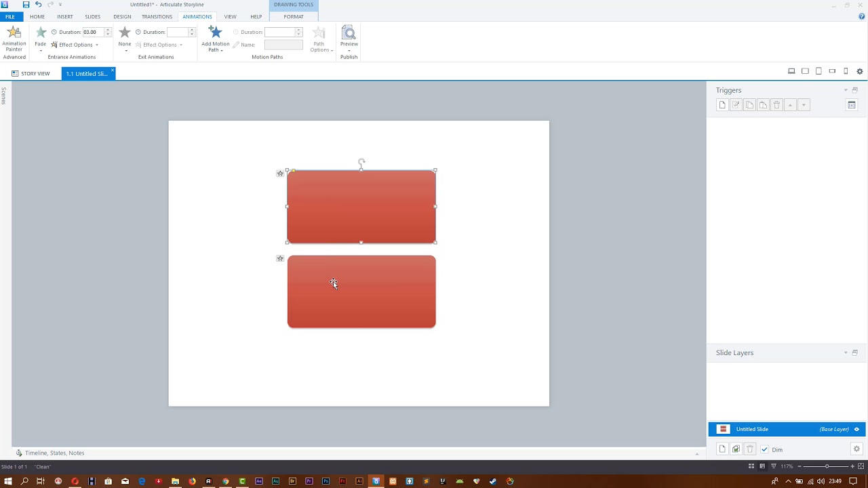Click Add Motion Path star icon
Screen dimensions: 868x488
(215, 32)
